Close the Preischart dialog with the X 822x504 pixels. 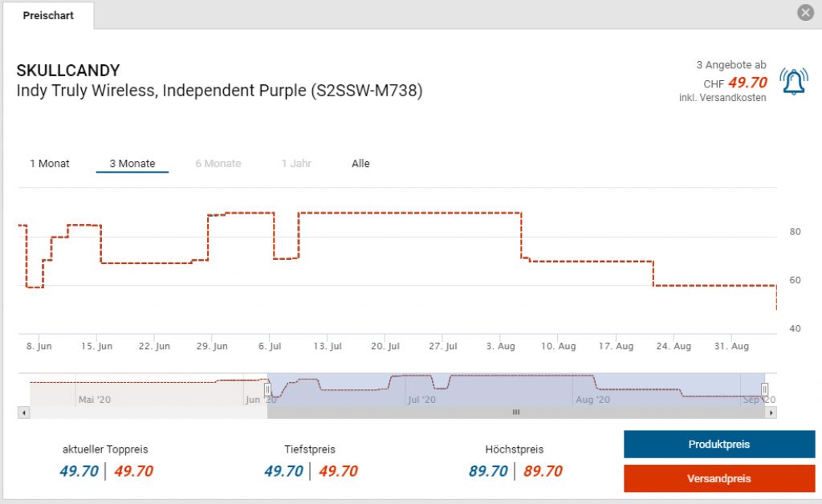[x=805, y=13]
